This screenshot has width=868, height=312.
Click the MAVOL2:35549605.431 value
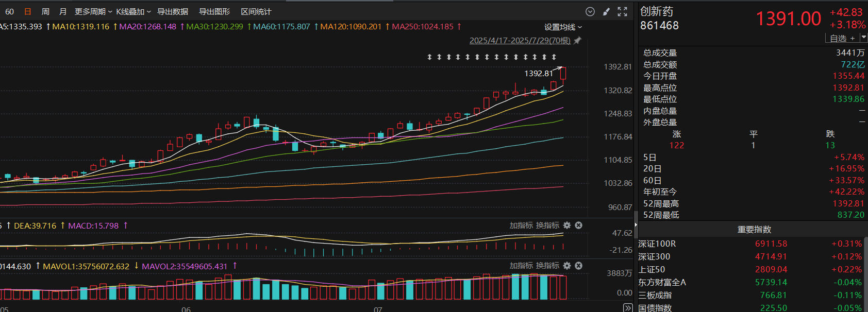pyautogui.click(x=185, y=266)
